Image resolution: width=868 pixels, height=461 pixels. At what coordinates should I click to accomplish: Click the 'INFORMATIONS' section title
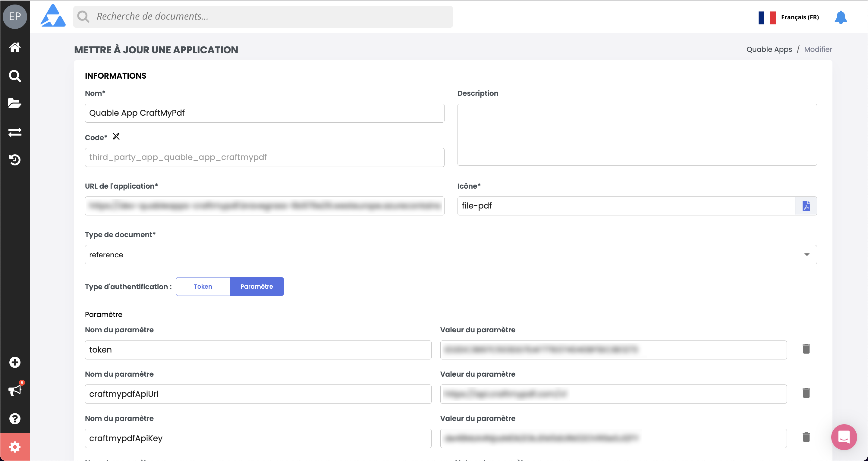pos(115,76)
